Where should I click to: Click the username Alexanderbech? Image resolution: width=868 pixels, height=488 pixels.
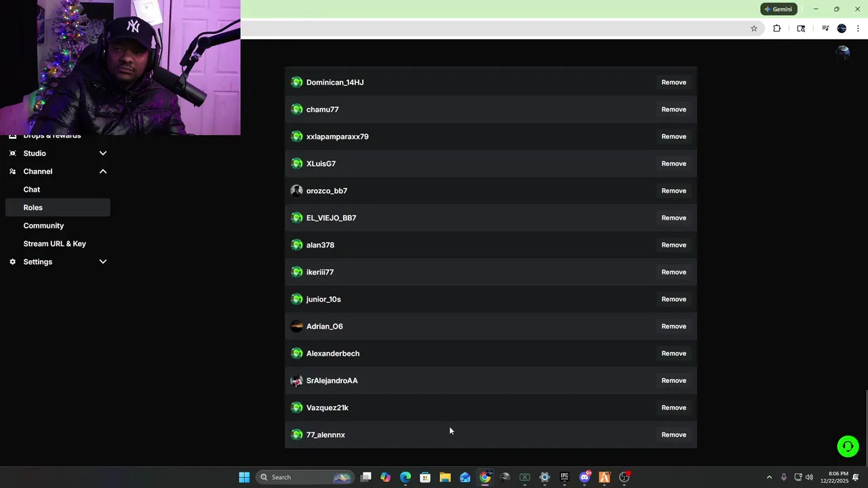click(x=333, y=353)
